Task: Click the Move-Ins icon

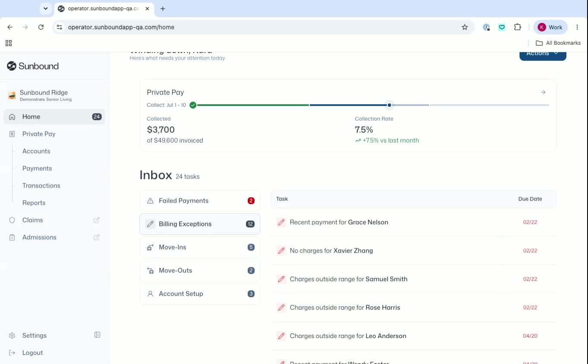Action: pyautogui.click(x=150, y=247)
